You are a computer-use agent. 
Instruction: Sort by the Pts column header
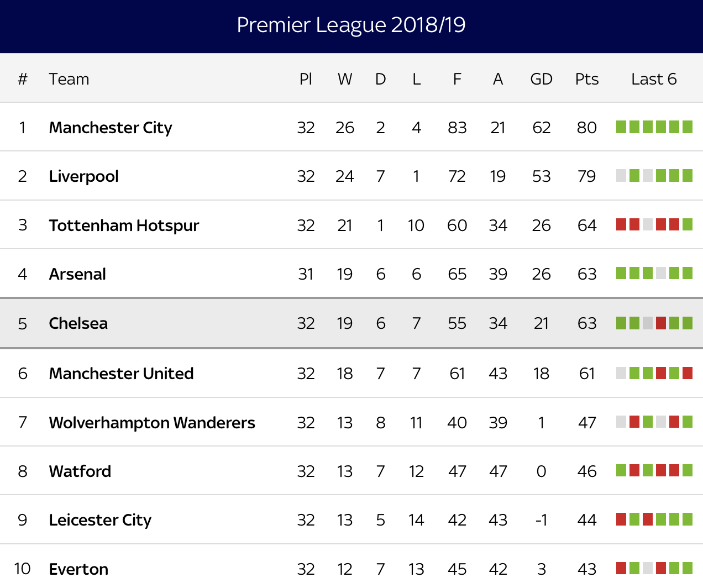(586, 79)
